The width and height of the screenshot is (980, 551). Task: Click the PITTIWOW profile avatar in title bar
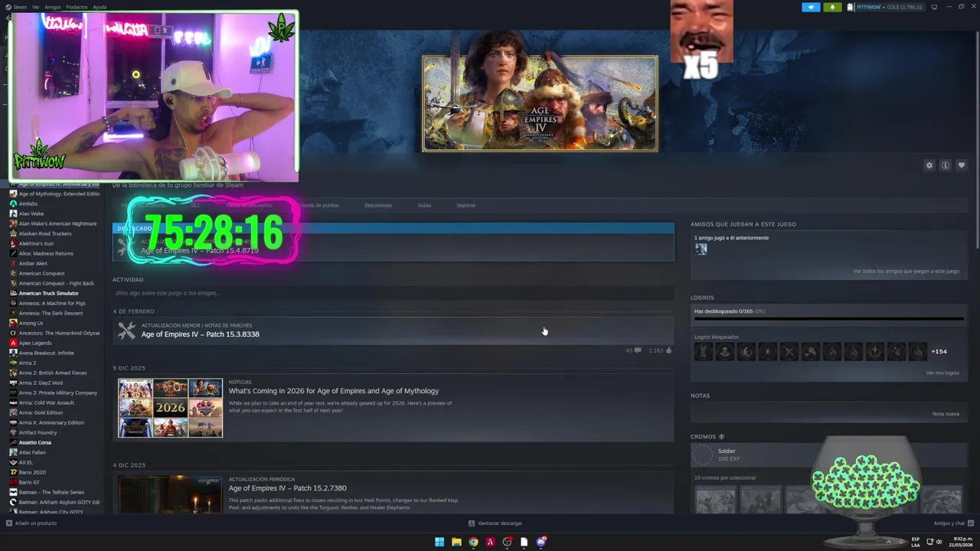click(x=850, y=7)
